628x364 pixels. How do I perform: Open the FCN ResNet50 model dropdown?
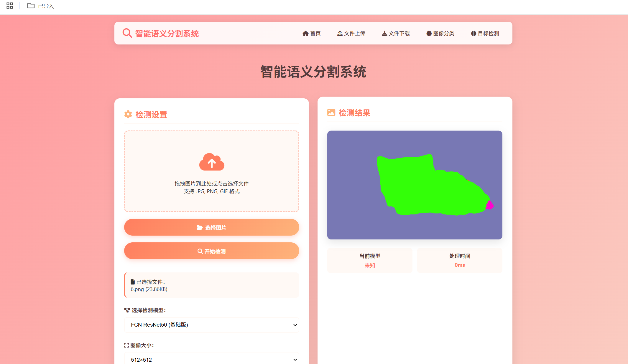212,325
